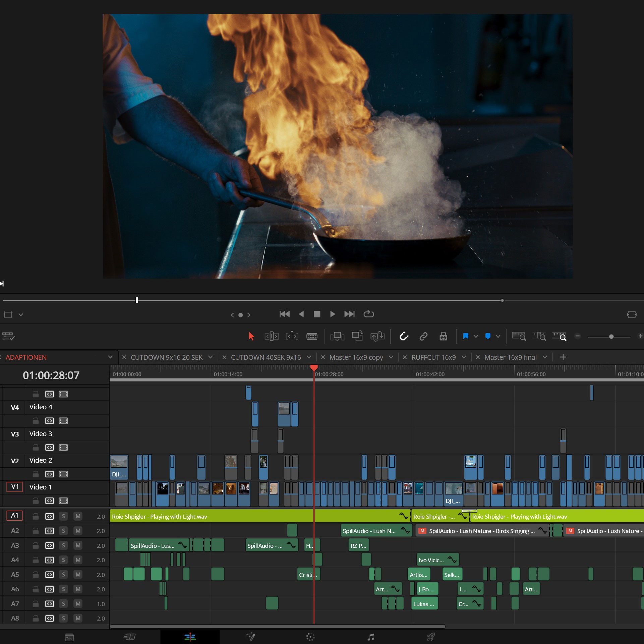This screenshot has width=644, height=644.
Task: Activate the normal Selection Mode arrow
Action: coord(251,336)
